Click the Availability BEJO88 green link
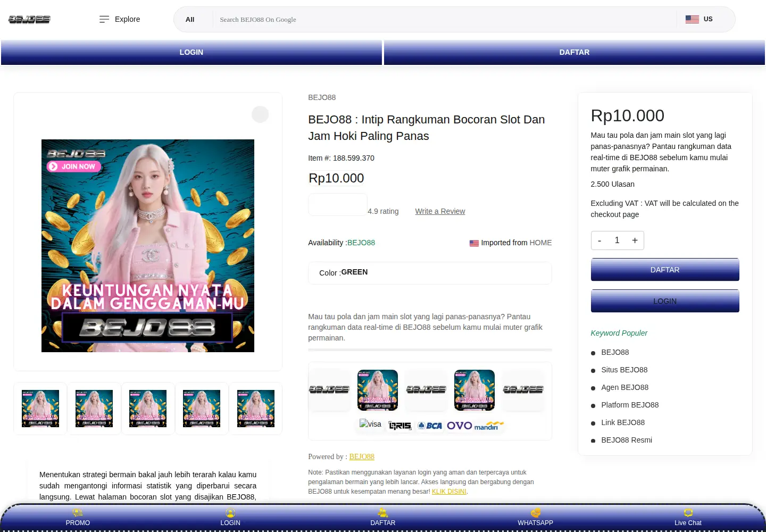 (361, 243)
